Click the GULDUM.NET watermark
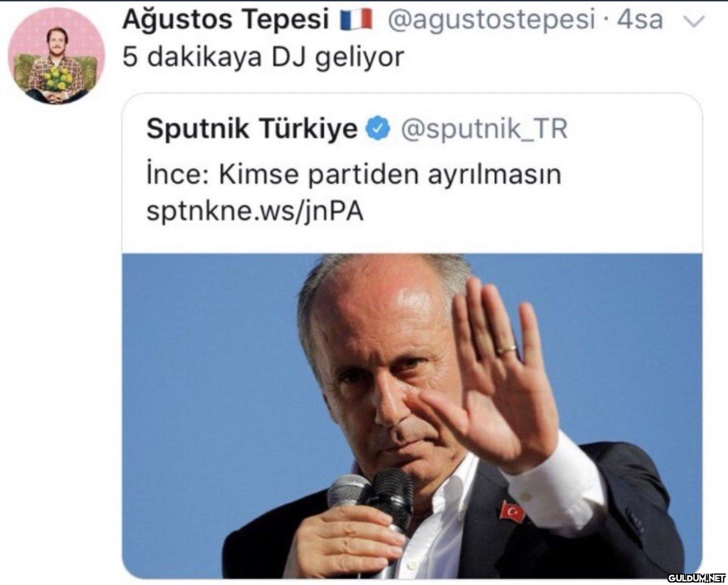This screenshot has height=585, width=728. [x=696, y=576]
